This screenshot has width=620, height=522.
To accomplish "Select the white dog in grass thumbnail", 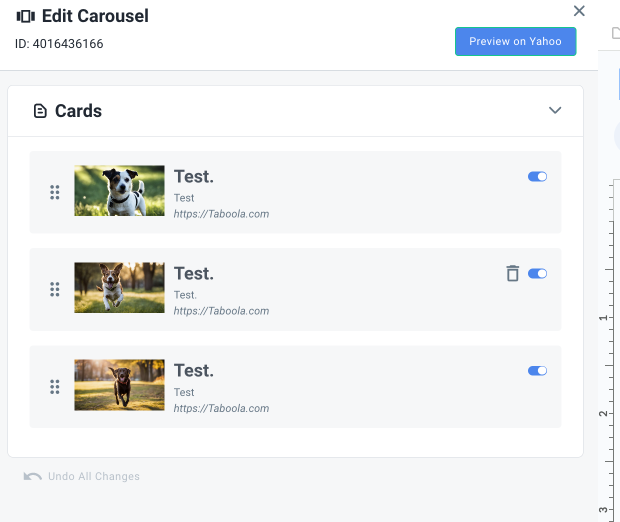I will (119, 191).
